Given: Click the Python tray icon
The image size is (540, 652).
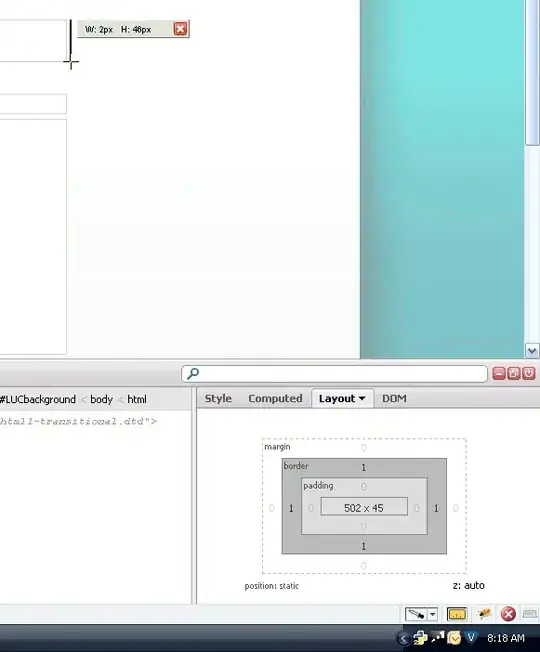Looking at the screenshot, I should click(420, 637).
